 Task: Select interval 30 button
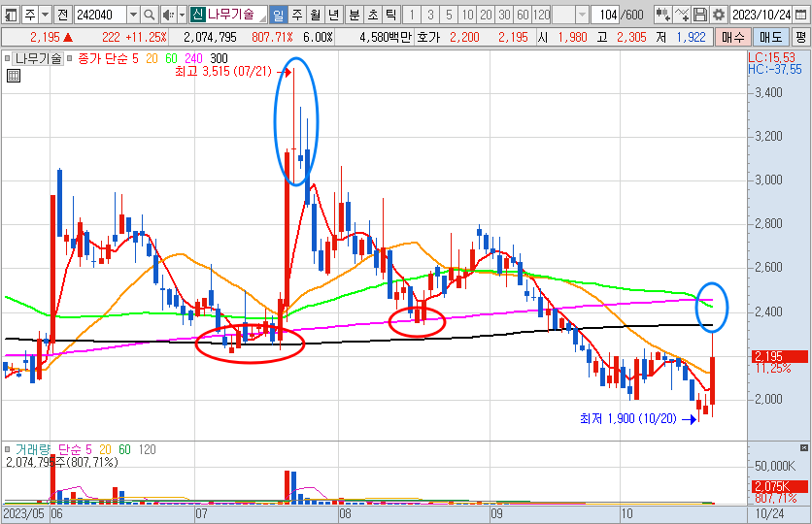point(504,15)
